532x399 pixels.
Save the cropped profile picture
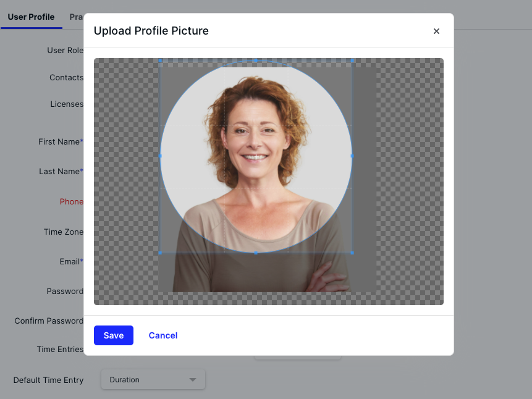coord(114,335)
